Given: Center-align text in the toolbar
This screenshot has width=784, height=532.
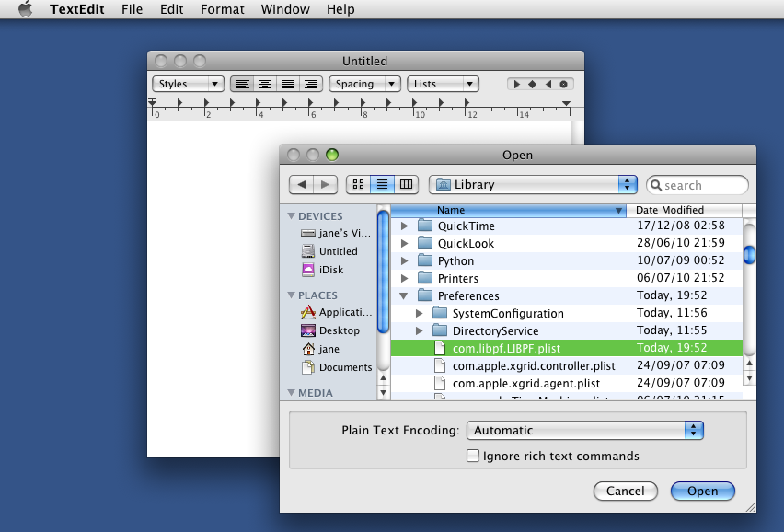Looking at the screenshot, I should point(265,84).
